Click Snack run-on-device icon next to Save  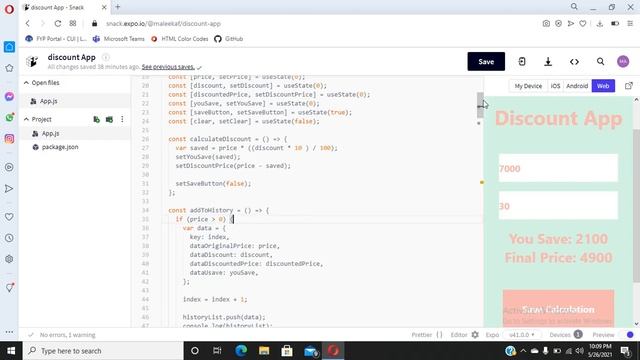click(x=522, y=62)
